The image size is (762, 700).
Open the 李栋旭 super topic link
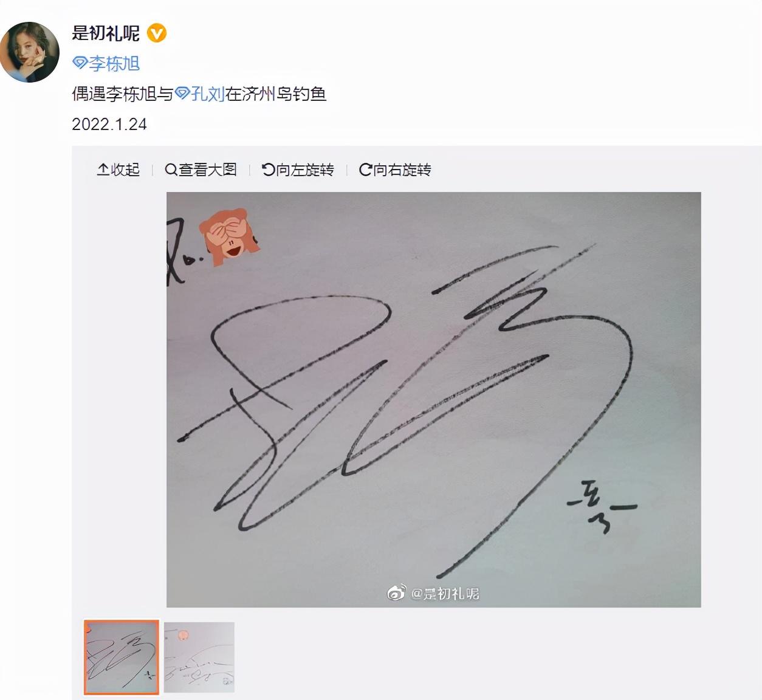click(x=106, y=63)
